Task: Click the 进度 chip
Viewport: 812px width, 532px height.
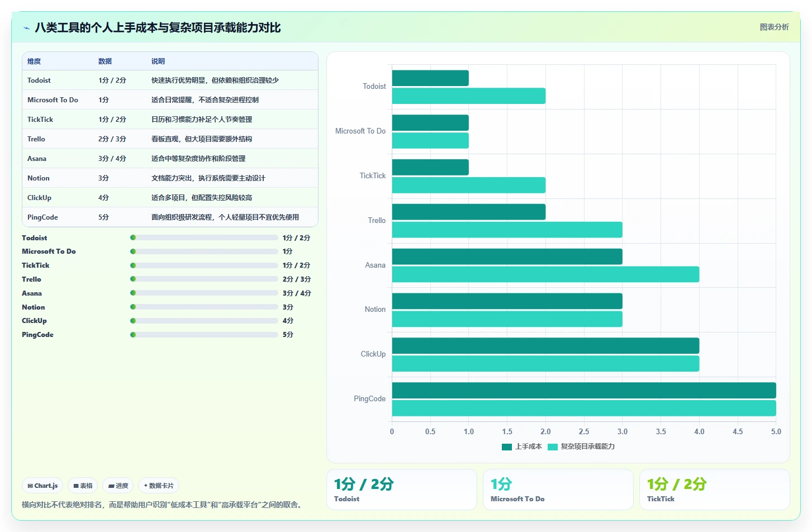Action: pyautogui.click(x=118, y=486)
